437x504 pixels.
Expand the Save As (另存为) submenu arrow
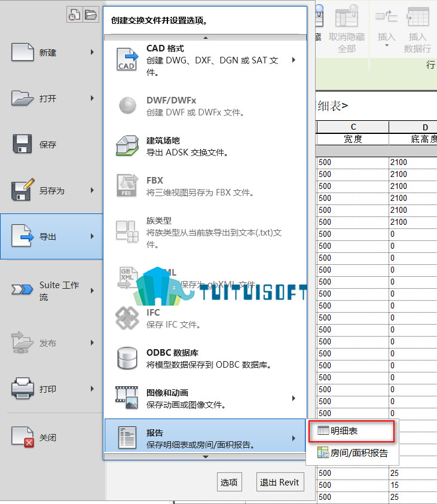pos(92,190)
